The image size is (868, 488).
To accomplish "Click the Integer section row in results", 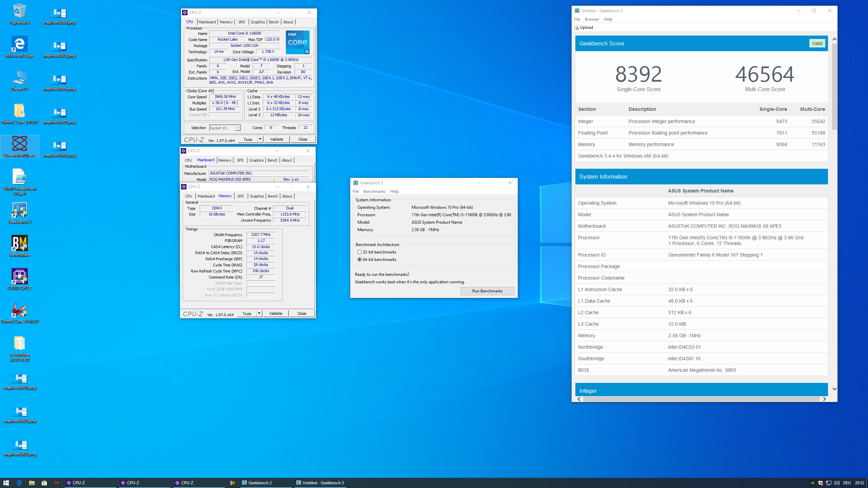I will [x=701, y=121].
